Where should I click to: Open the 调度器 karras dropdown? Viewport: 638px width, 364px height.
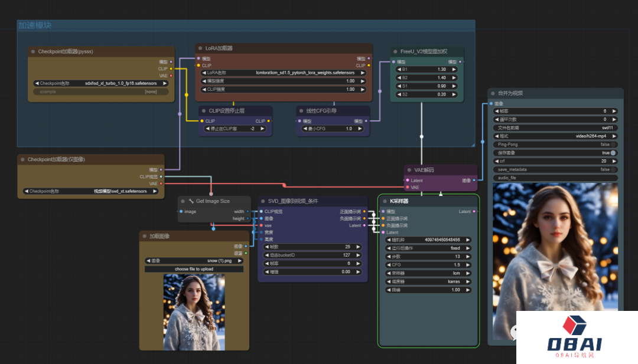[x=425, y=281]
